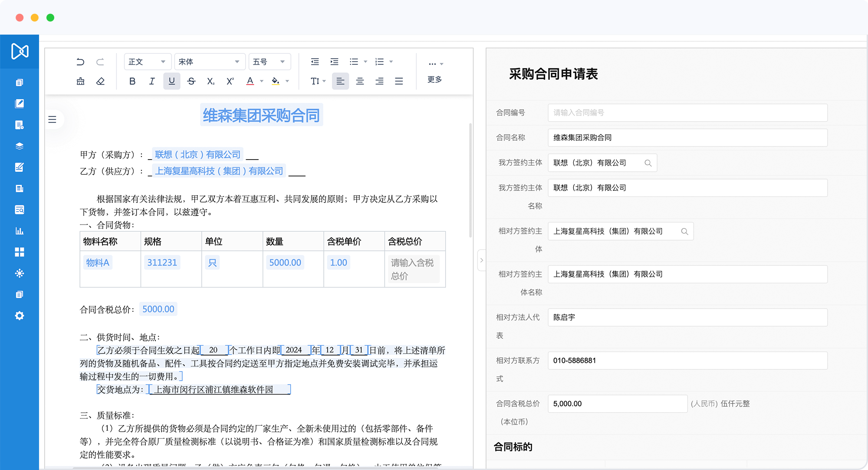
Task: Open the document outline menu icon
Action: (52, 119)
